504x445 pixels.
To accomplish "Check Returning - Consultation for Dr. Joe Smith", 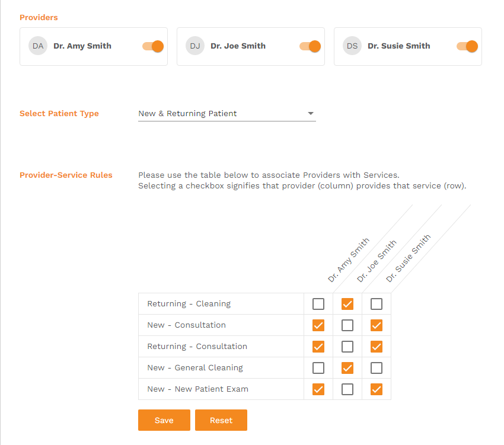I will 347,347.
